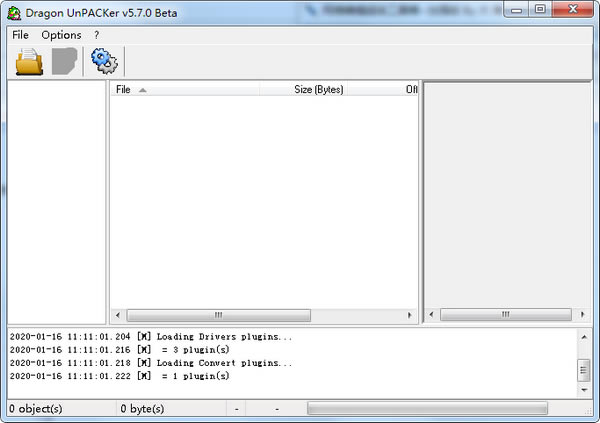Click the 'Loading Drivers plugins...' log line

coord(151,337)
